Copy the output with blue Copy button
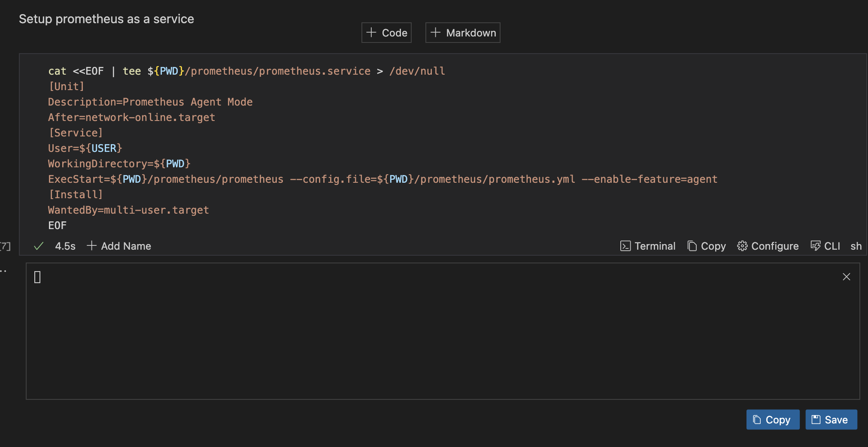The width and height of the screenshot is (868, 447). tap(773, 420)
